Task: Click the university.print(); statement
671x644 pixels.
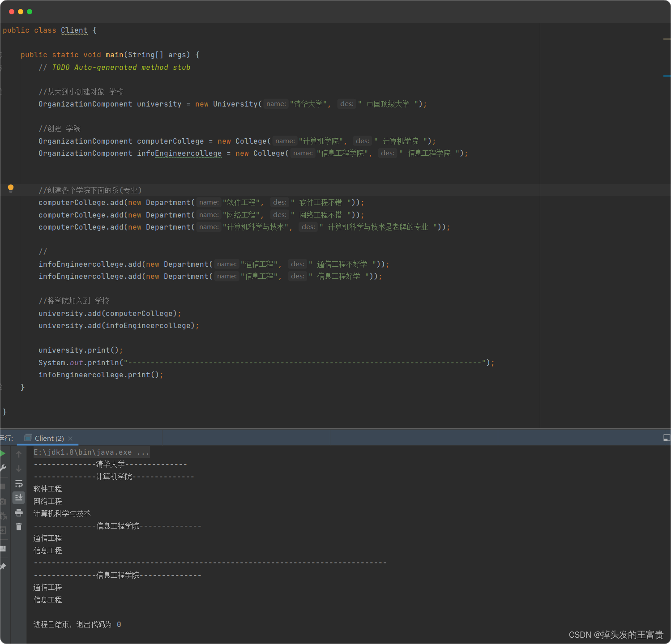Action: pyautogui.click(x=81, y=350)
